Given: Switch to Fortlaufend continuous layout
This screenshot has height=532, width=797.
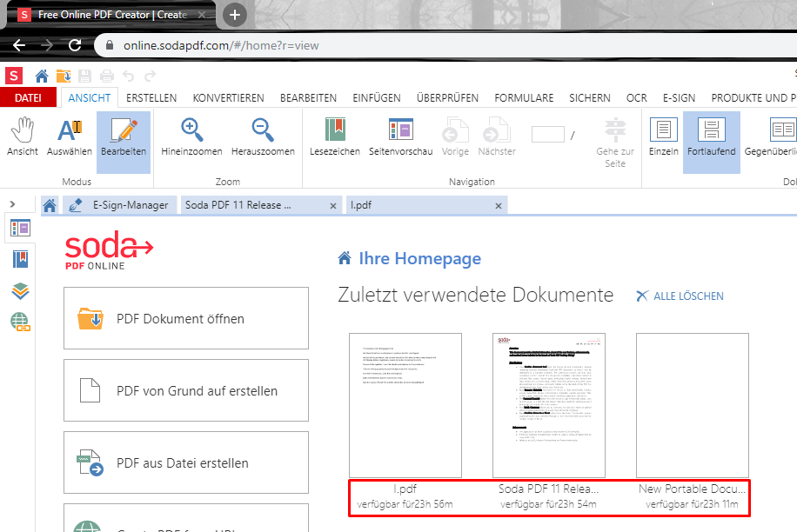Looking at the screenshot, I should (x=712, y=143).
